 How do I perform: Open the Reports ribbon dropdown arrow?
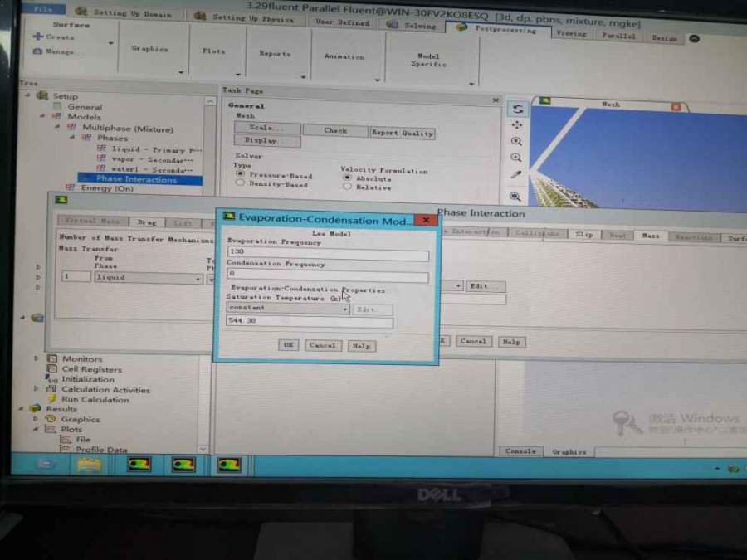pos(303,76)
